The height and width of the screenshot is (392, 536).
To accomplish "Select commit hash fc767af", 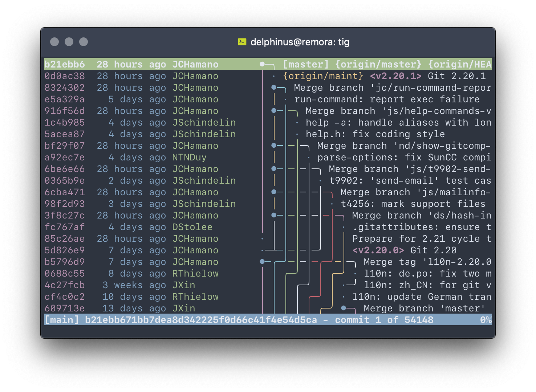I will click(x=65, y=227).
